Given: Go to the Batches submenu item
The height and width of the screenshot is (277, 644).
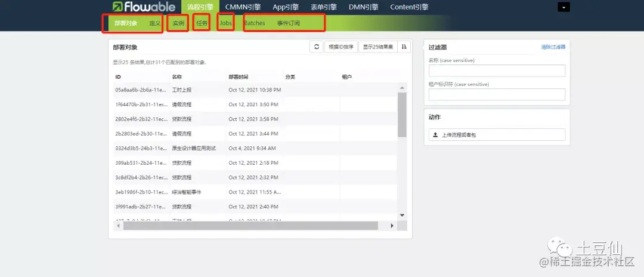Looking at the screenshot, I should click(x=255, y=23).
